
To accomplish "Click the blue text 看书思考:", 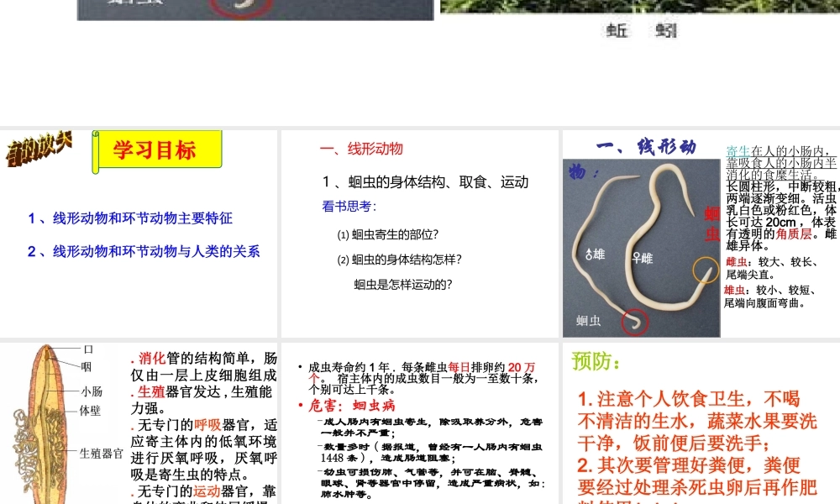I will coord(349,206).
